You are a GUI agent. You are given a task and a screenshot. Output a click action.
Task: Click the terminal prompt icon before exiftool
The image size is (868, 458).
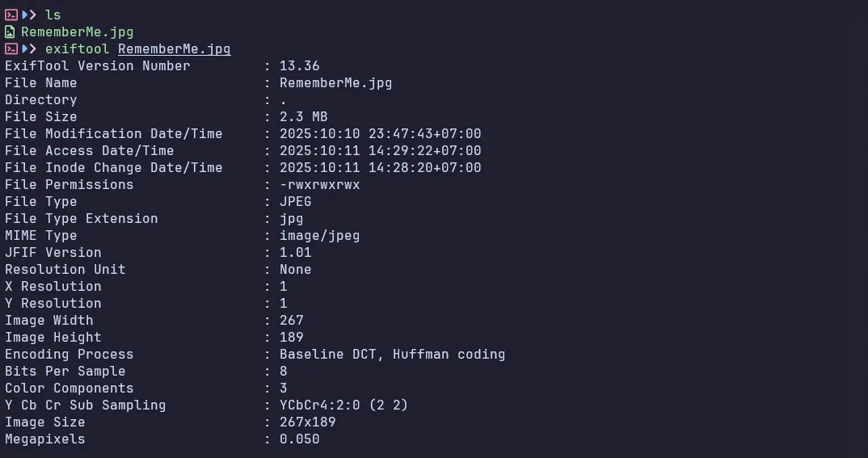point(11,49)
